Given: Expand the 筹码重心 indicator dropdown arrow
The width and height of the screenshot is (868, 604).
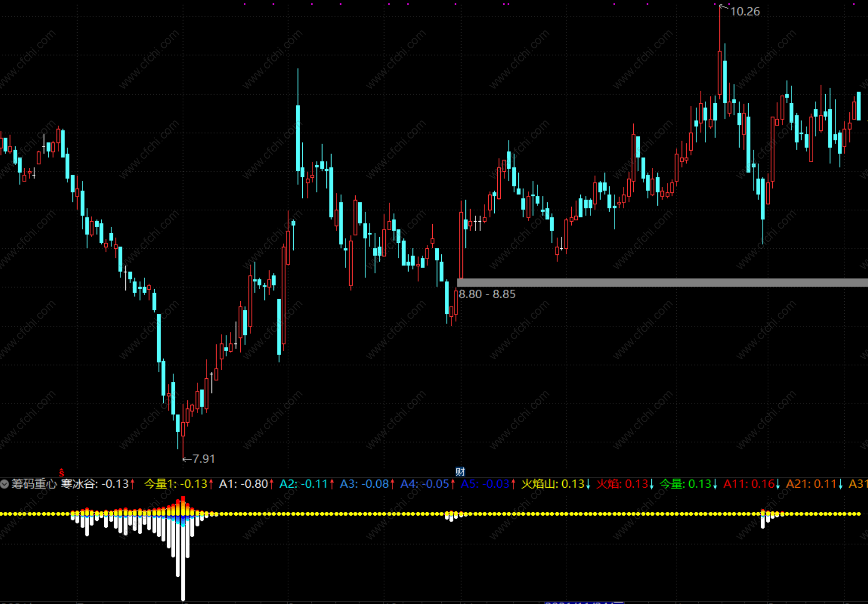Looking at the screenshot, I should (5, 484).
